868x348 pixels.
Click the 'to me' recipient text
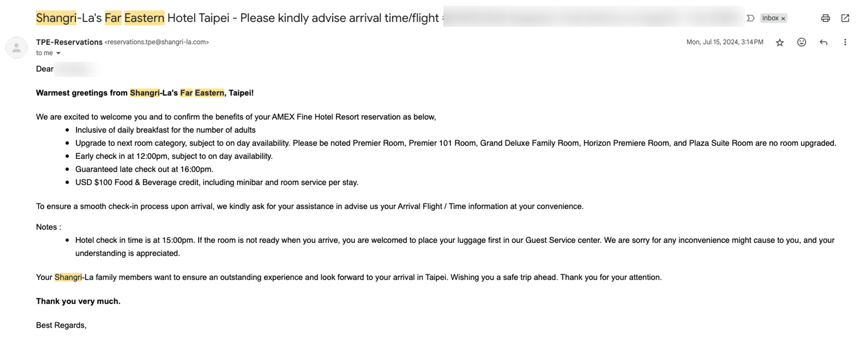tap(45, 53)
